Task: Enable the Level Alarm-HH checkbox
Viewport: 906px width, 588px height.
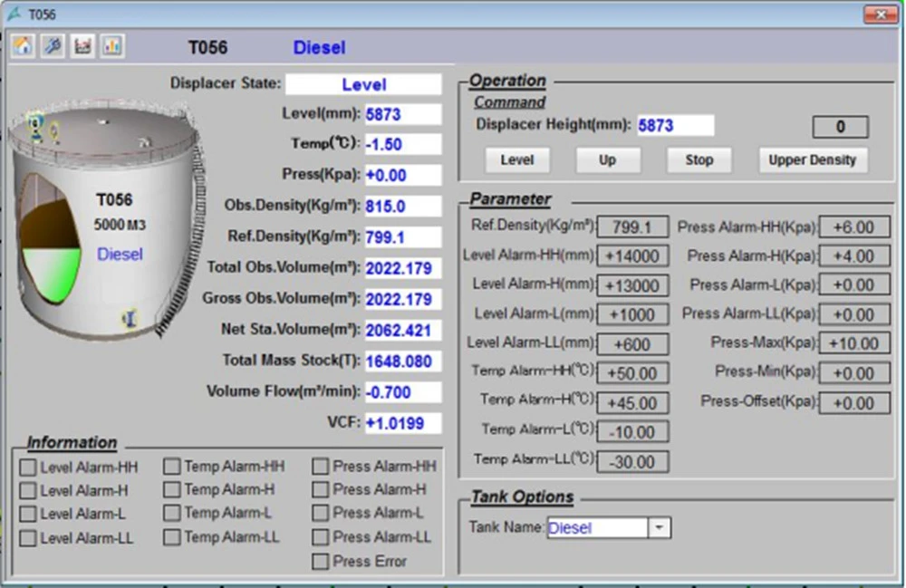Action: [28, 468]
